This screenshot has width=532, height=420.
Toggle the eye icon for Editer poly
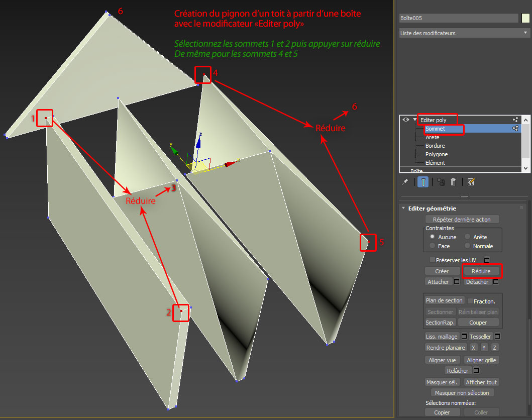click(x=406, y=120)
